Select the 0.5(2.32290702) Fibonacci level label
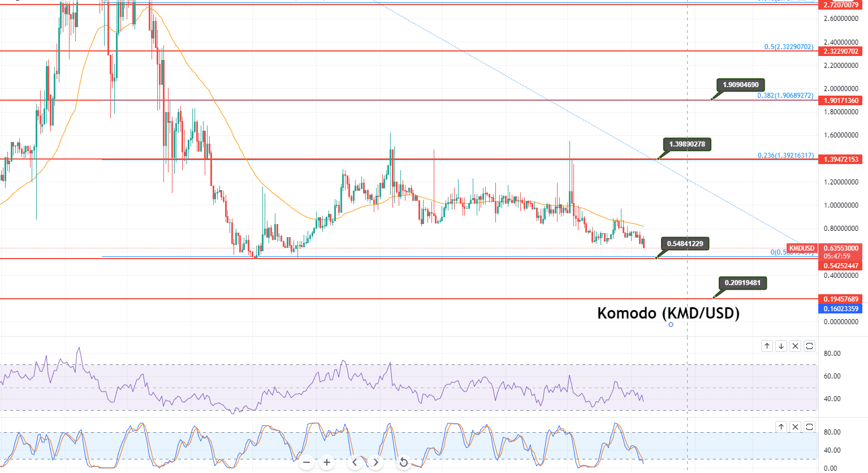 [789, 47]
